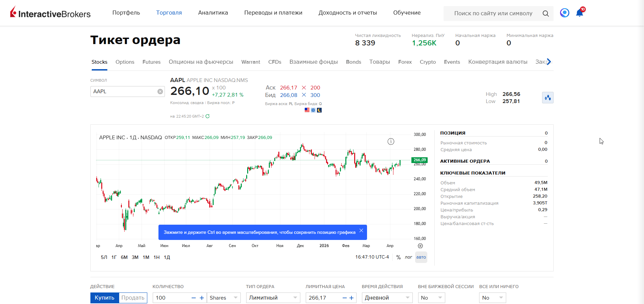
Task: Open the outside-session No dropdown
Action: click(432, 298)
